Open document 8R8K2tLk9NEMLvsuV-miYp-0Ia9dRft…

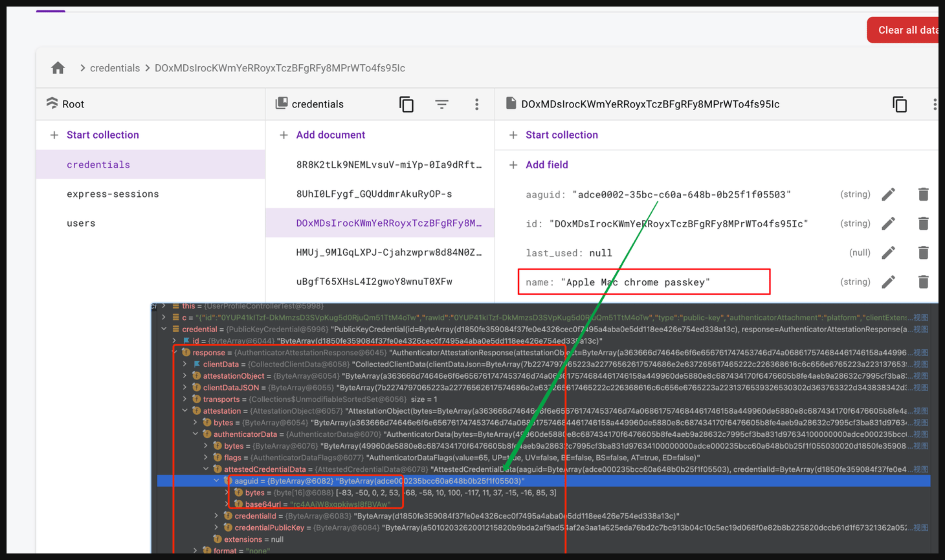pyautogui.click(x=380, y=164)
